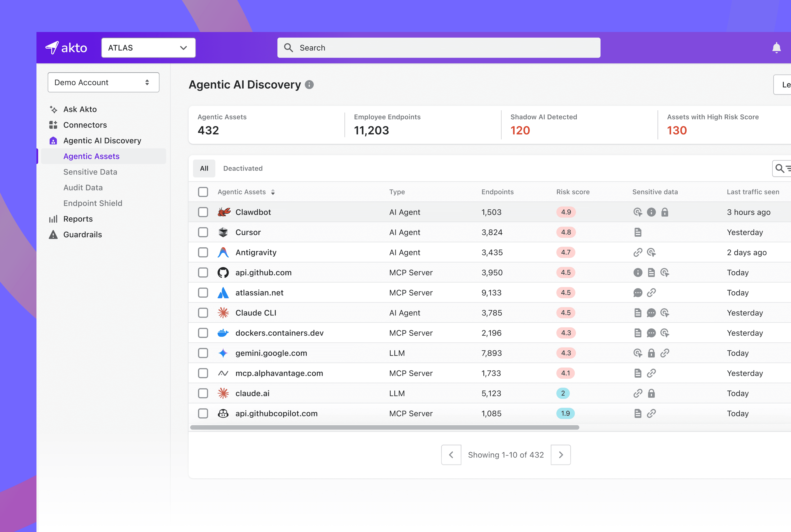Open Sensitive Data in sidebar
This screenshot has height=532, width=791.
pos(90,172)
